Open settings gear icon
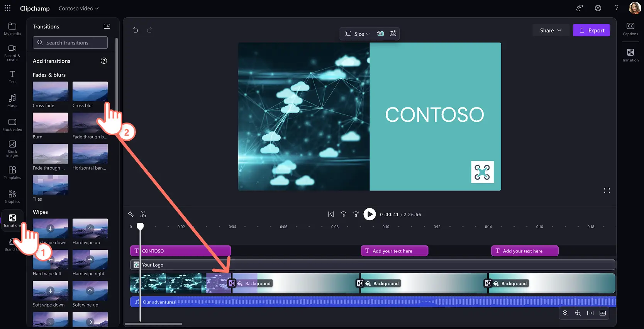 tap(598, 8)
